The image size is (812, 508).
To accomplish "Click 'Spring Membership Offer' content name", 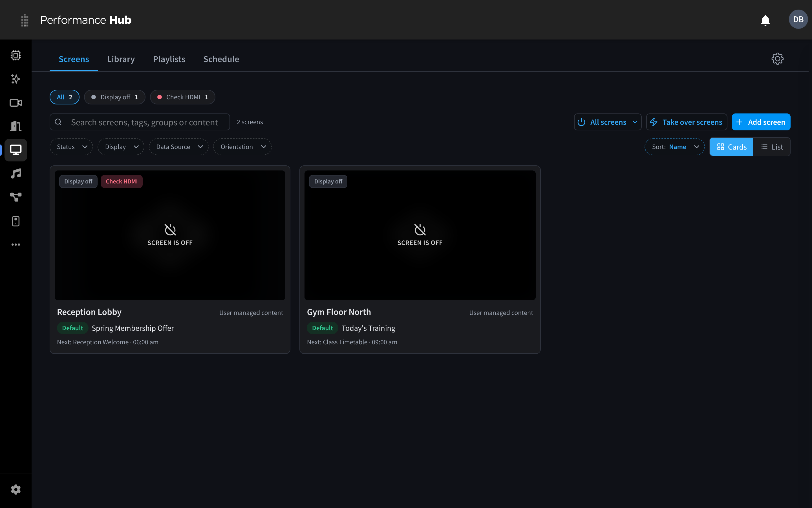I will pyautogui.click(x=133, y=328).
